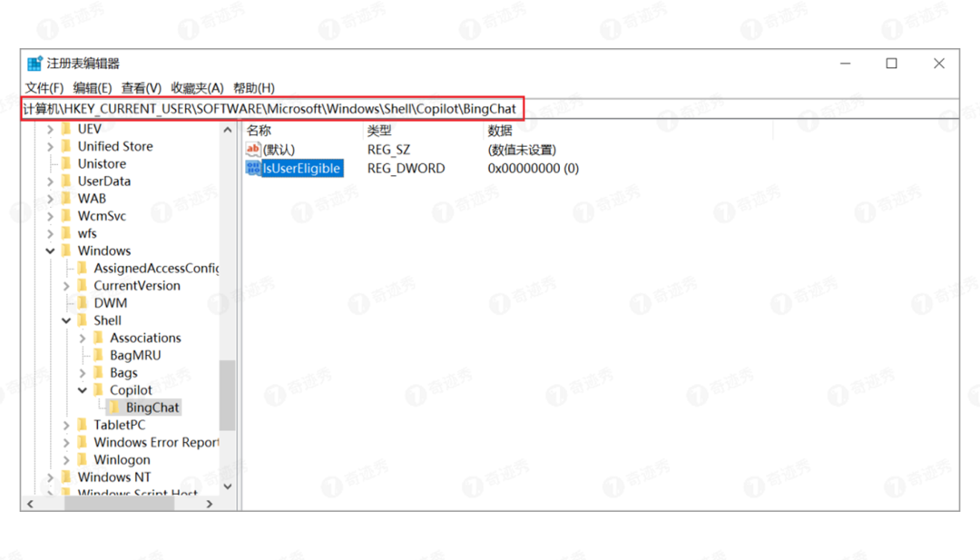Click the tree's horizontal scroll right arrow

(x=210, y=504)
